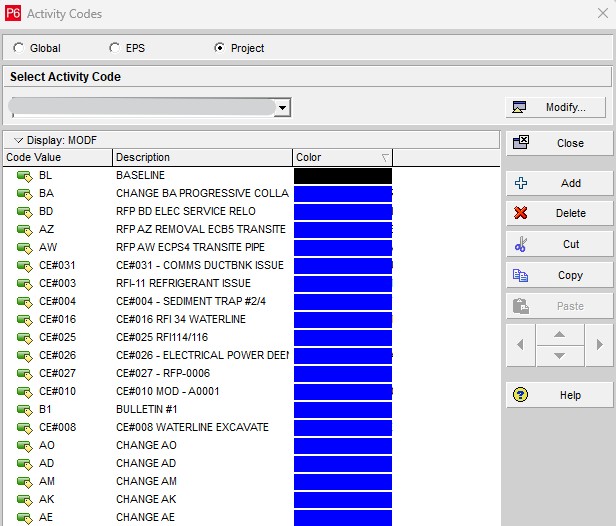Click the Modify button icon
This screenshot has width=616, height=526.
coord(520,107)
